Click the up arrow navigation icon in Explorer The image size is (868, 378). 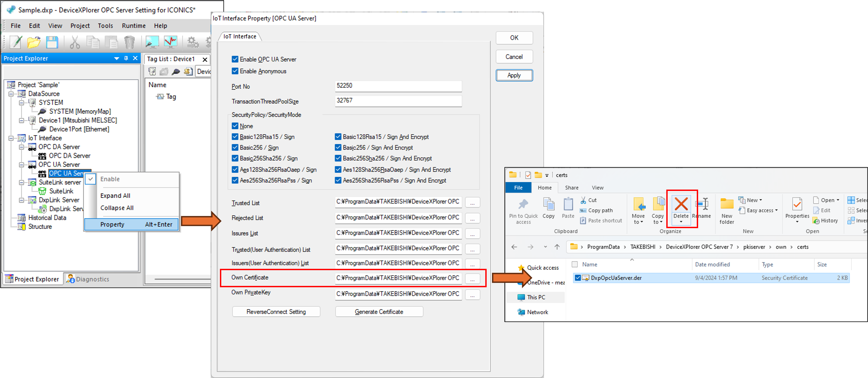pos(557,247)
